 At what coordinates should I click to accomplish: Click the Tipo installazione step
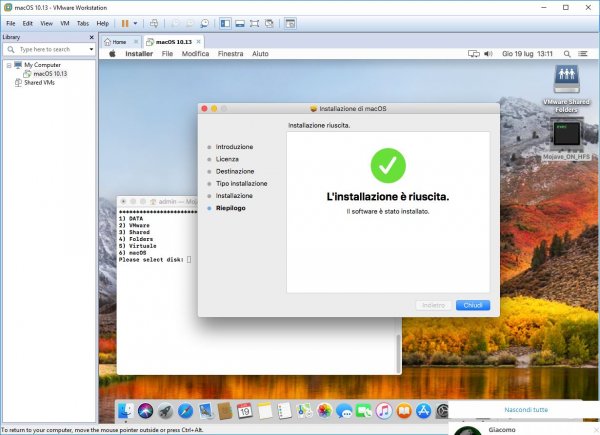(x=241, y=184)
